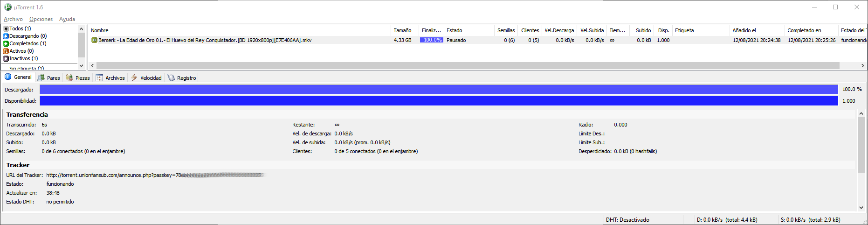Screen dimensions: 868x225
Task: Click details panel scroll down arrow
Action: [861, 208]
